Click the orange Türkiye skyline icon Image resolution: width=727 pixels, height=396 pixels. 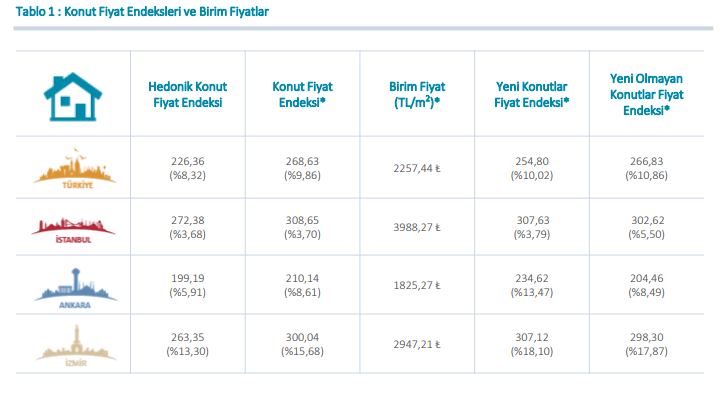coord(75,168)
